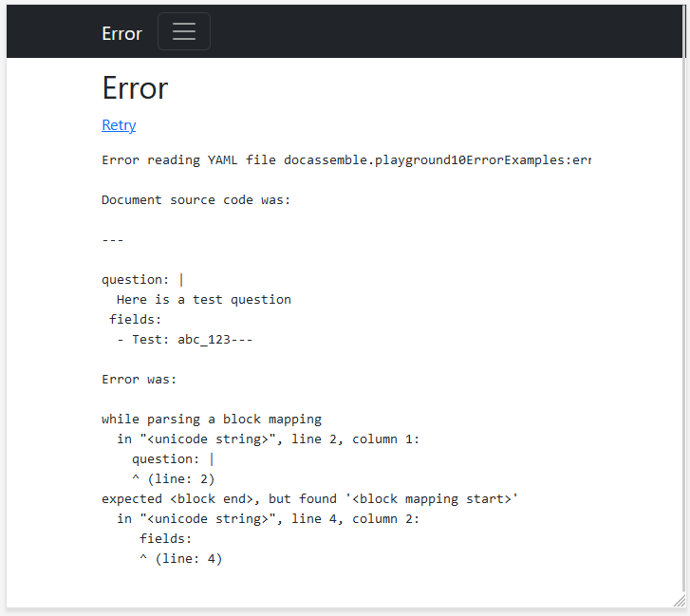Click the Error brand in navbar

click(121, 33)
